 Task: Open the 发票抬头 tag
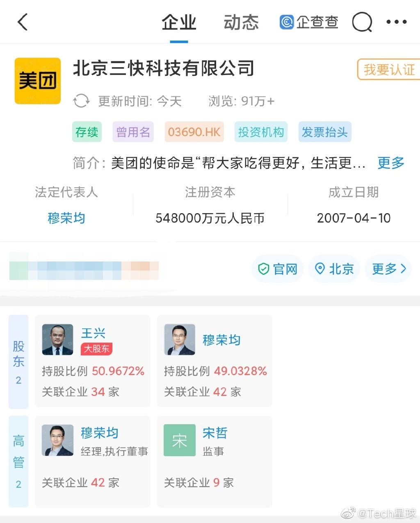[325, 132]
